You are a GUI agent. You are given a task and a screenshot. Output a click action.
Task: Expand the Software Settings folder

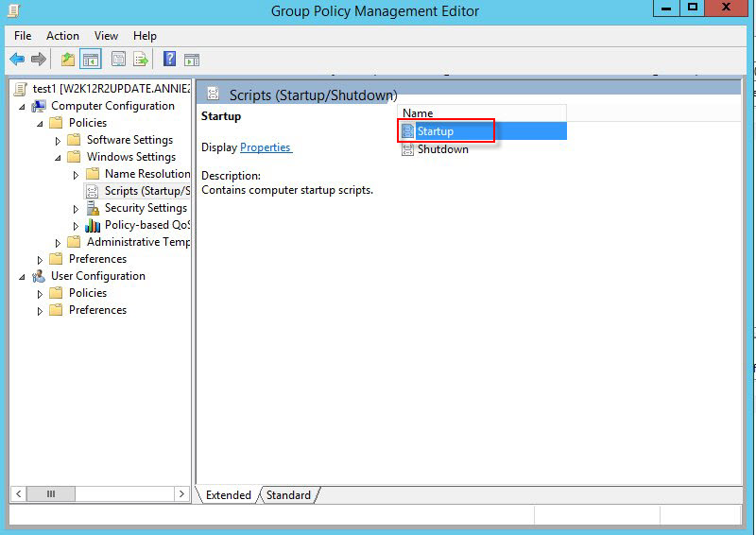(58, 141)
